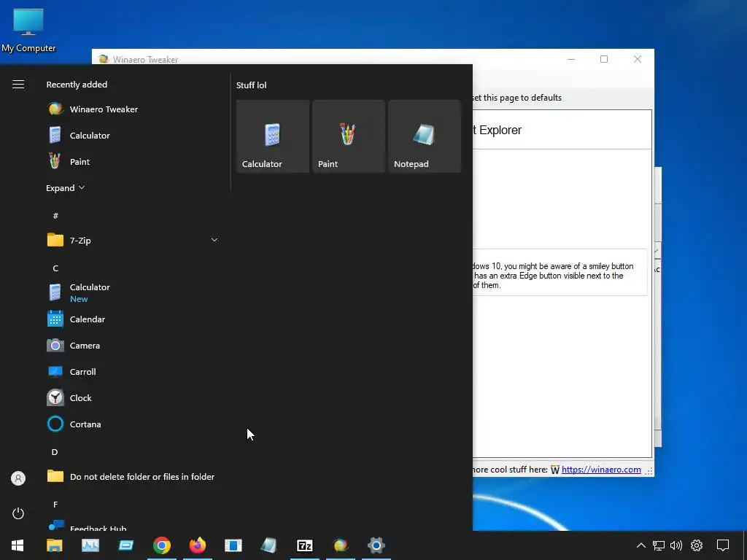Close the Winaero Tweaker window
Image resolution: width=747 pixels, height=560 pixels.
click(638, 59)
